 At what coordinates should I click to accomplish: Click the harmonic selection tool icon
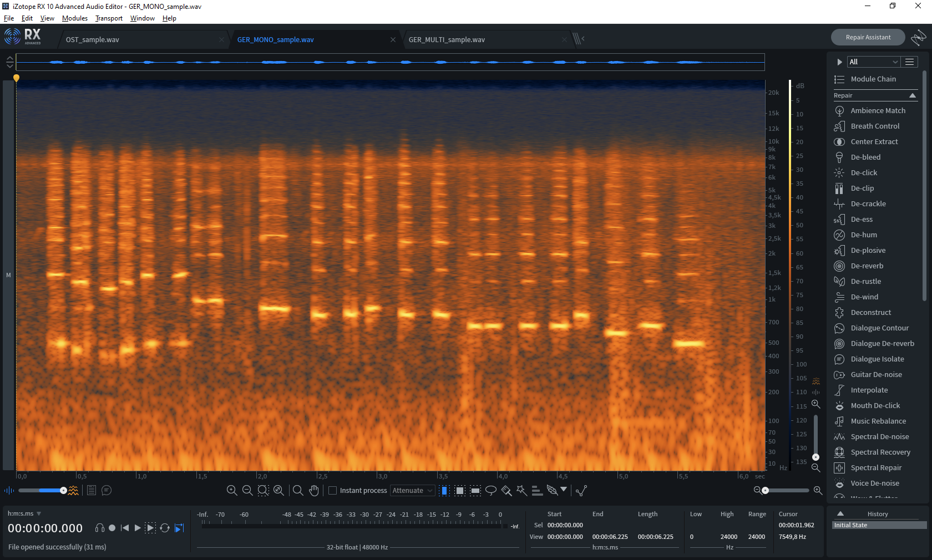click(x=537, y=491)
